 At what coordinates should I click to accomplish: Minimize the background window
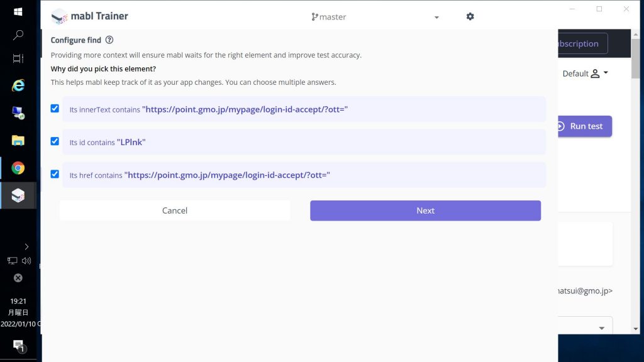[572, 9]
